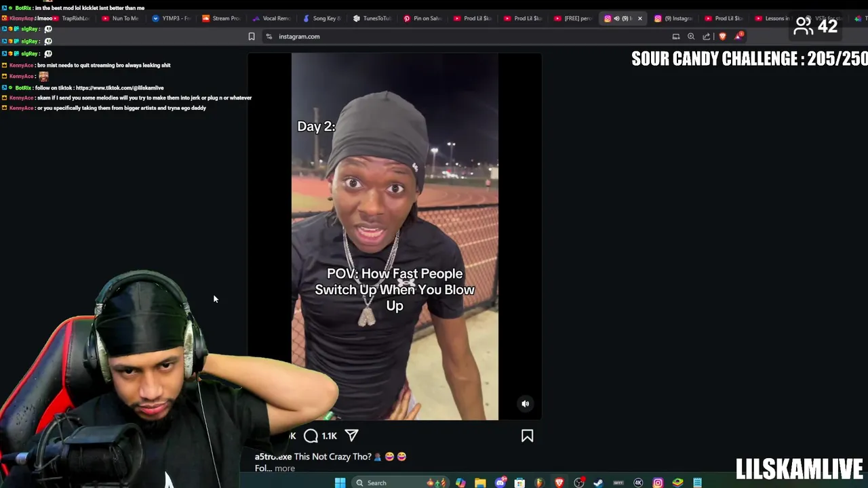Click the reel video of man in durag
868x488 pixels.
coord(395,237)
